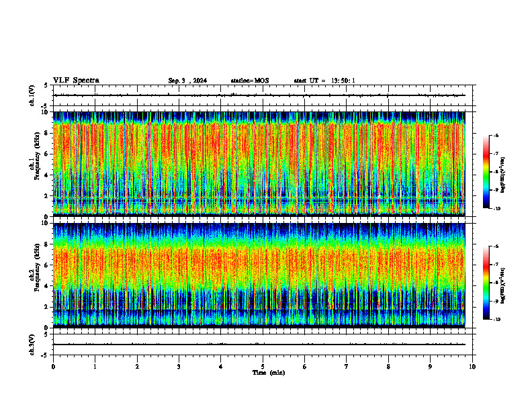Click the "4" tick label on the time axis

coord(221,367)
